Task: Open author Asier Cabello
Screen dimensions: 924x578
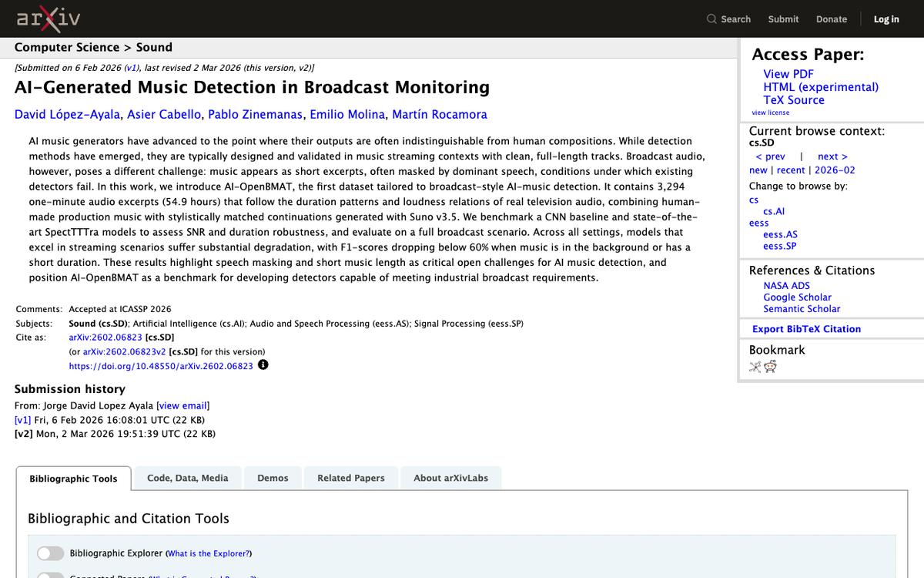Action: 163,115
